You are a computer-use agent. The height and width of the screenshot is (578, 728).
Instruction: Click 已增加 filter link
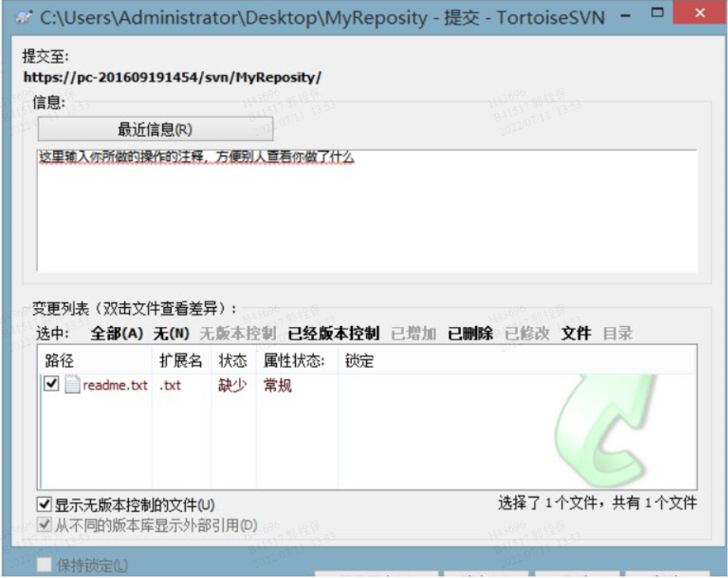[413, 333]
